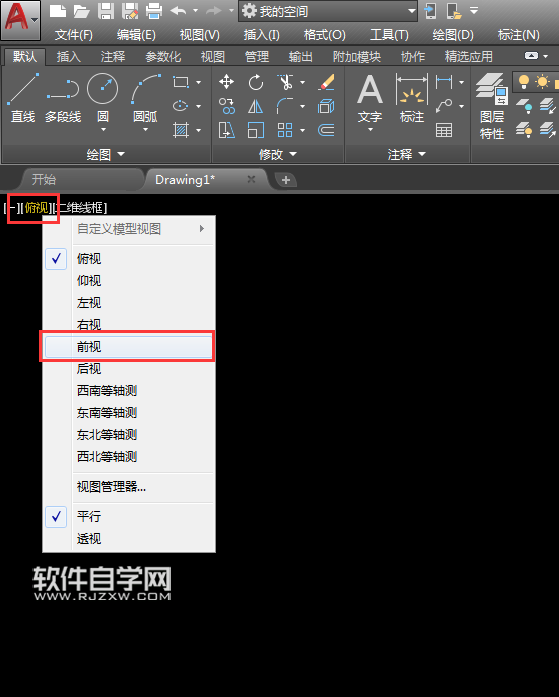
Task: Open the AutoCAD application menu button
Action: pyautogui.click(x=20, y=20)
